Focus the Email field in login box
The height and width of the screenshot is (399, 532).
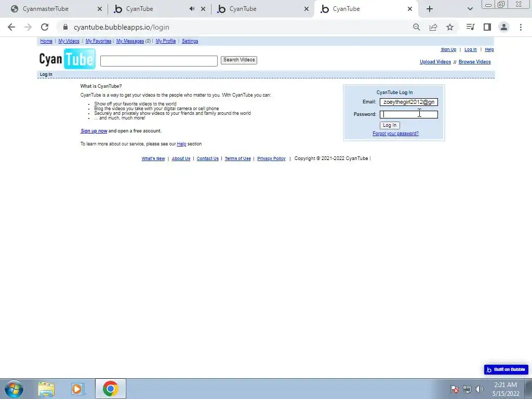click(x=408, y=102)
